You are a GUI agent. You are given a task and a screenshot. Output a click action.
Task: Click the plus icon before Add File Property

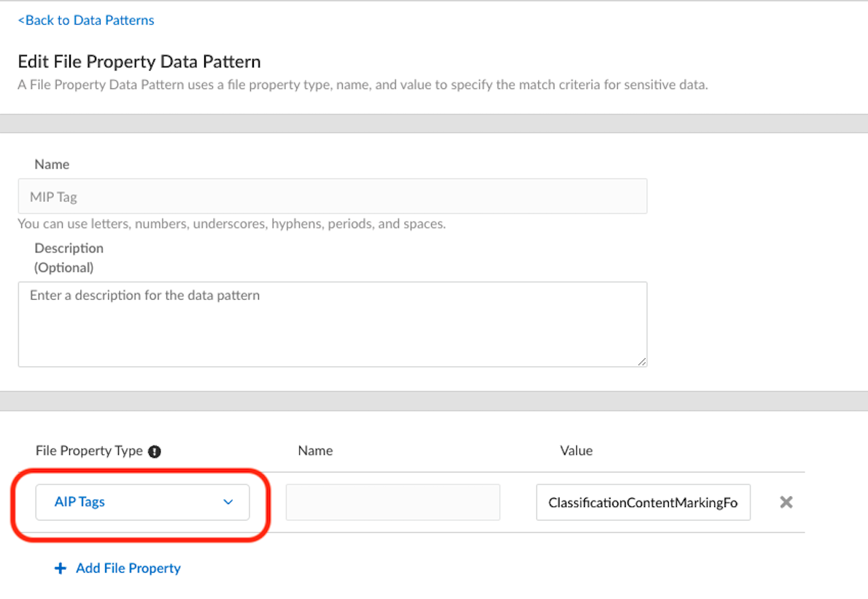coord(61,568)
